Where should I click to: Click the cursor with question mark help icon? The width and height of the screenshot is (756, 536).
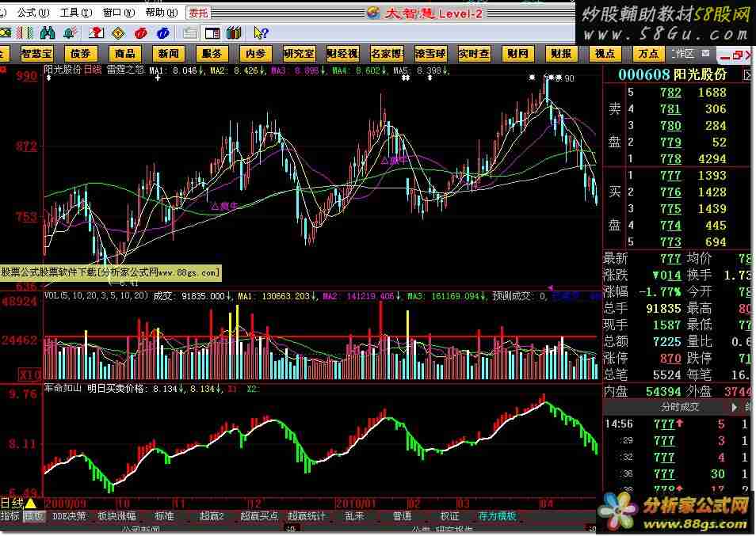click(261, 32)
